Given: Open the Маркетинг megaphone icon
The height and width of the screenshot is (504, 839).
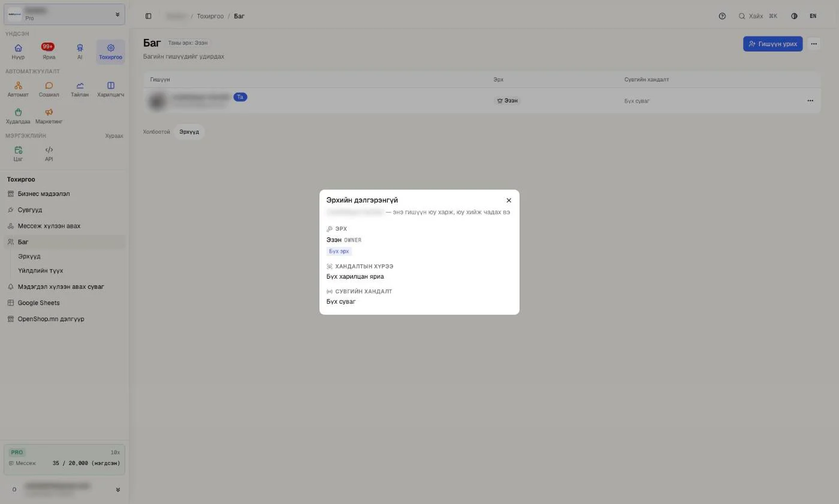Looking at the screenshot, I should 49,116.
